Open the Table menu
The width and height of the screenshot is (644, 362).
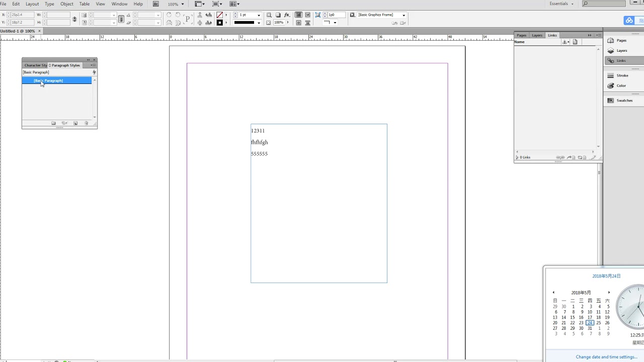click(85, 4)
